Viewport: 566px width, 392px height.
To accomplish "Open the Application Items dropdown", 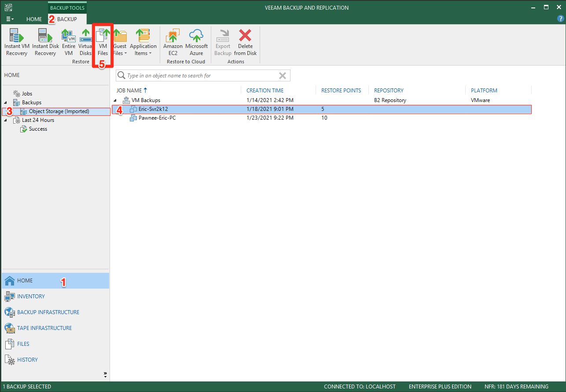I will click(x=143, y=42).
